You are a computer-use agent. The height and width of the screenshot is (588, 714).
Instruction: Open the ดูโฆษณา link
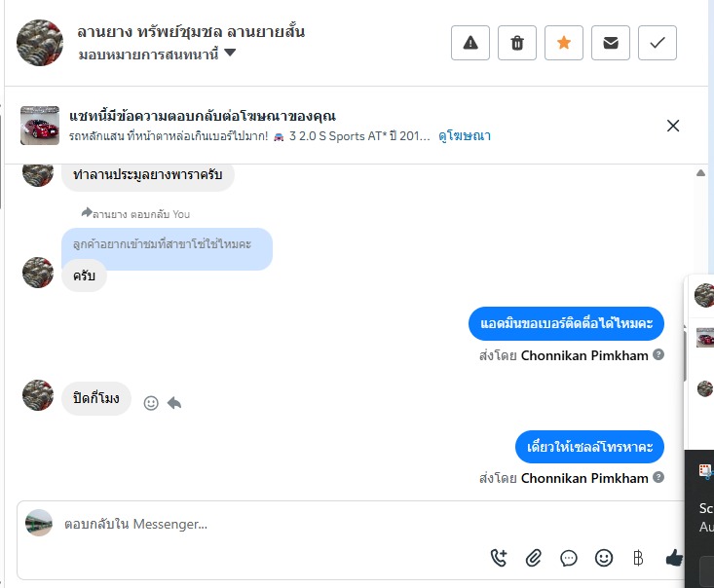[465, 136]
